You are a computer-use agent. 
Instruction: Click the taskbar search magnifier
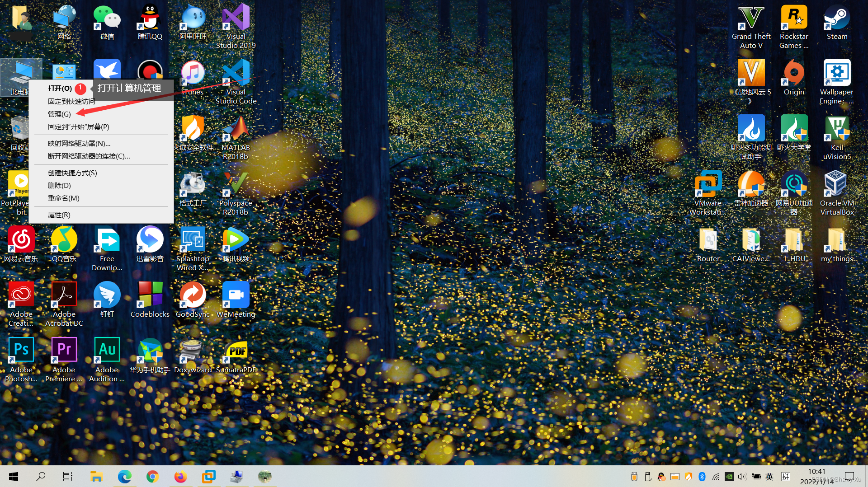(x=41, y=476)
